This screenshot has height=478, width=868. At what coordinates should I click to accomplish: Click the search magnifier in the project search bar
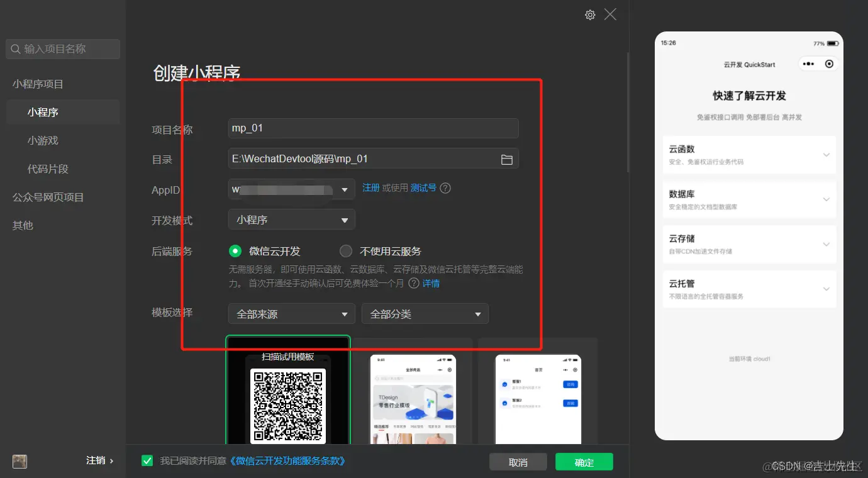click(x=15, y=48)
